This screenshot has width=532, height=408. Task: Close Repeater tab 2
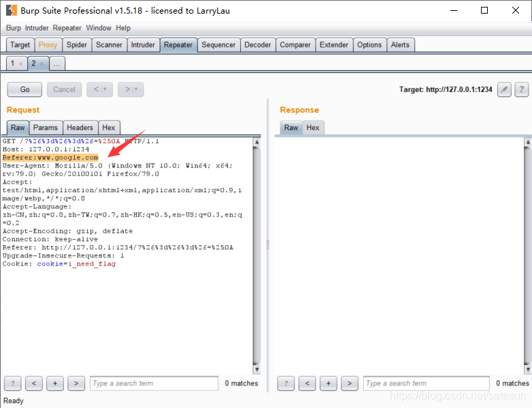point(41,64)
